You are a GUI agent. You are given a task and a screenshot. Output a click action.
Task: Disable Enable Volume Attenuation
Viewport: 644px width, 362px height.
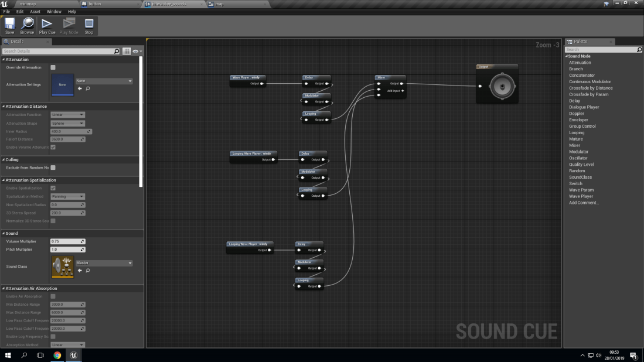coord(53,147)
